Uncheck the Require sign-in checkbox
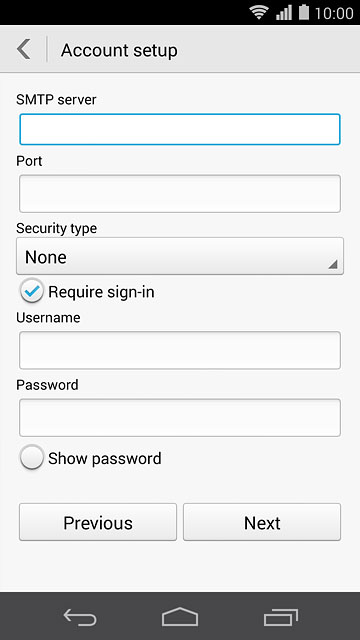Screen dimensions: 360x640 point(32,291)
